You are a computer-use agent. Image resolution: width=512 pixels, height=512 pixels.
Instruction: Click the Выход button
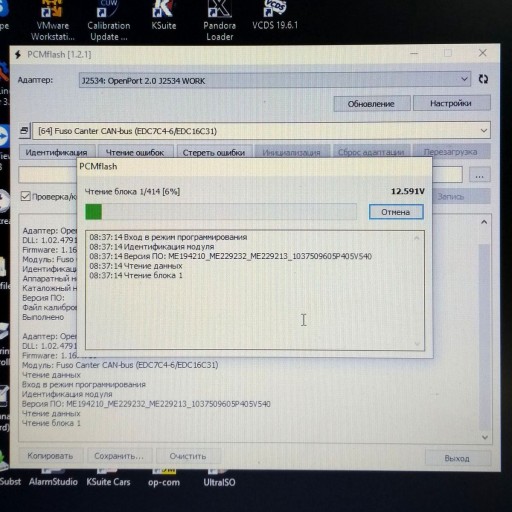coord(457,458)
